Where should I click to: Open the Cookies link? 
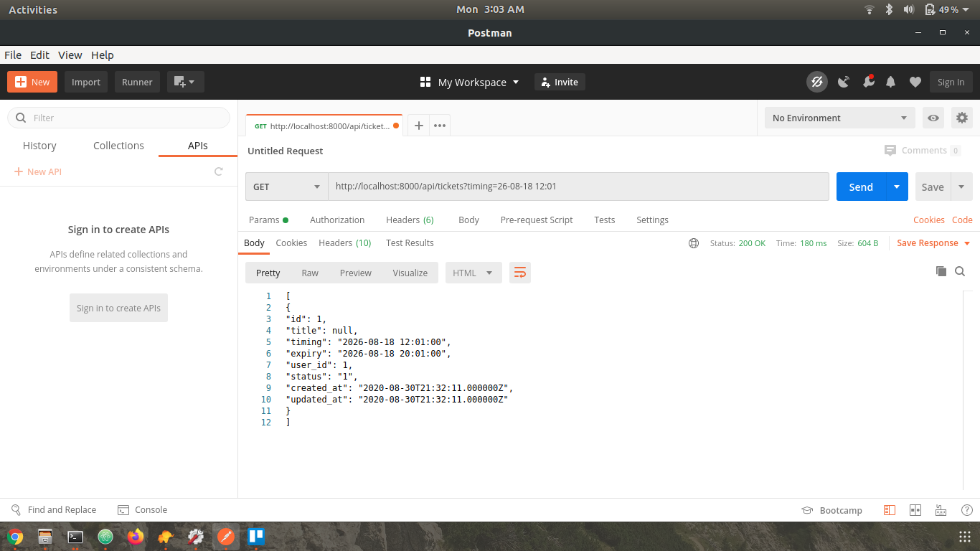pyautogui.click(x=929, y=220)
